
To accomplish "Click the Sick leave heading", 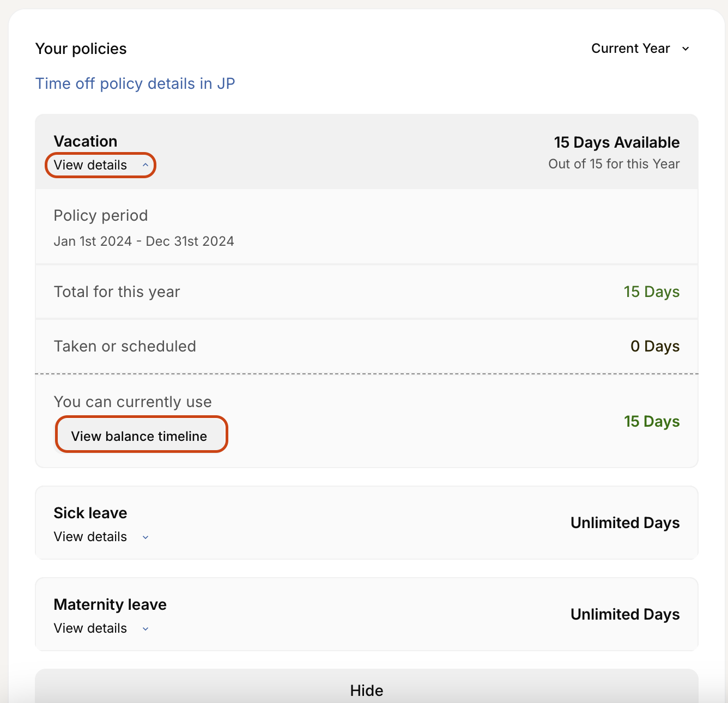I will 90,513.
